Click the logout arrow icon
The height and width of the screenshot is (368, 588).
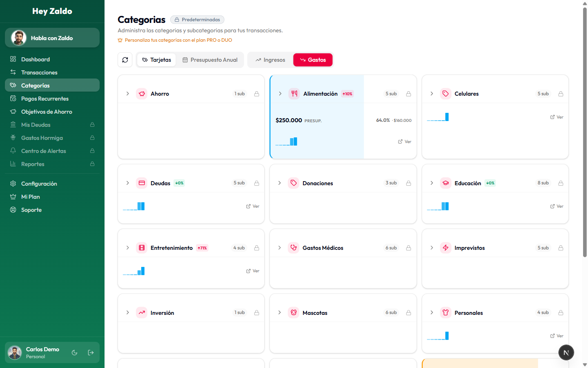tap(91, 352)
